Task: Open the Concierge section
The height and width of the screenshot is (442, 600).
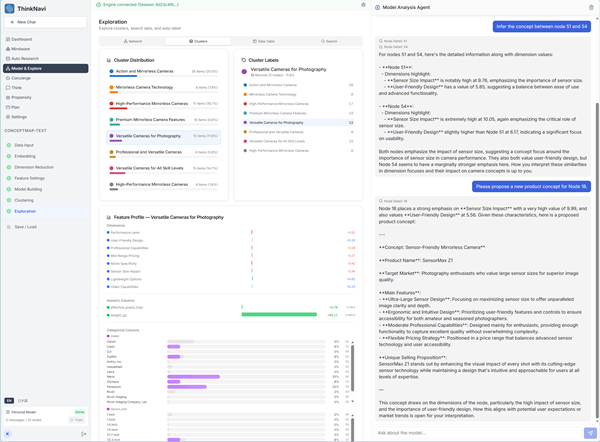Action: (x=21, y=78)
